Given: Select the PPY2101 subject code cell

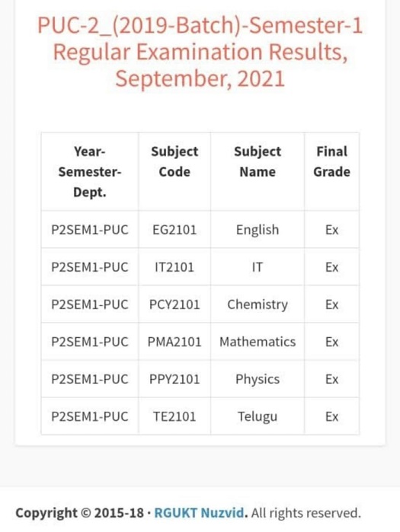Looking at the screenshot, I should click(x=174, y=379).
